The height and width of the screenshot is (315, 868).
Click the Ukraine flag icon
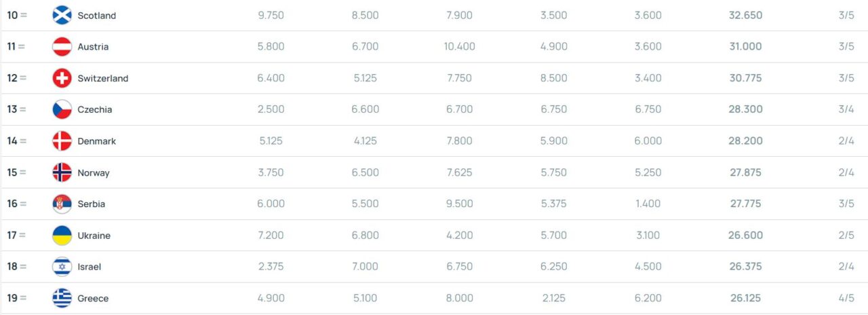point(62,236)
